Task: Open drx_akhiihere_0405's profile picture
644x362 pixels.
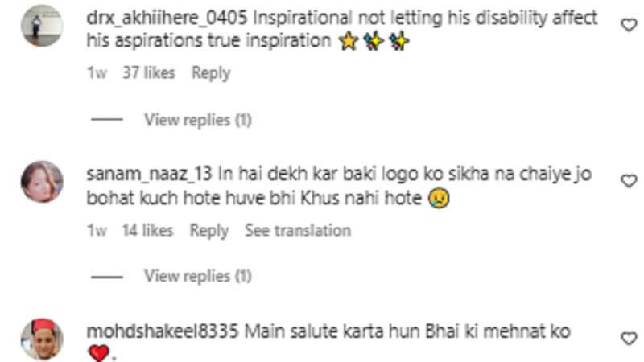Action: tap(42, 26)
